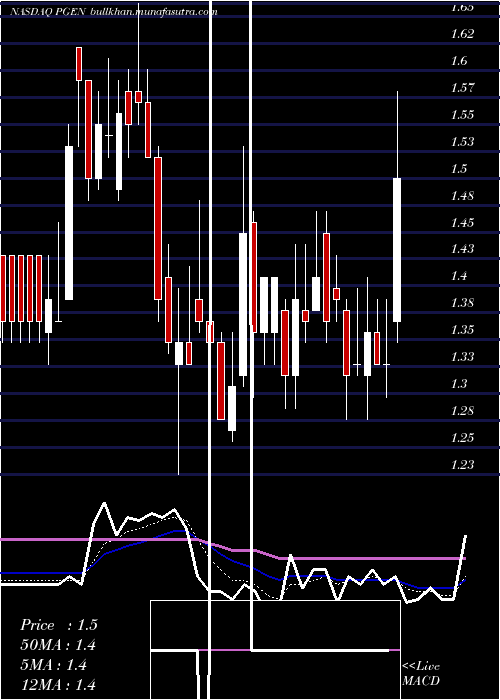This screenshot has height=700, width=500.
Task: Click the '50MA : 1.4' legend entry
Action: (58, 645)
